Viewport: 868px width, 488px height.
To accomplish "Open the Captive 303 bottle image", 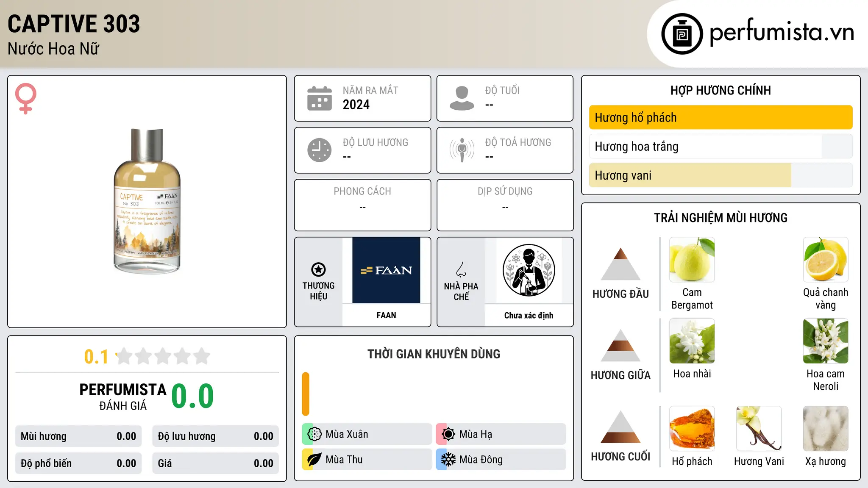I will tap(147, 201).
